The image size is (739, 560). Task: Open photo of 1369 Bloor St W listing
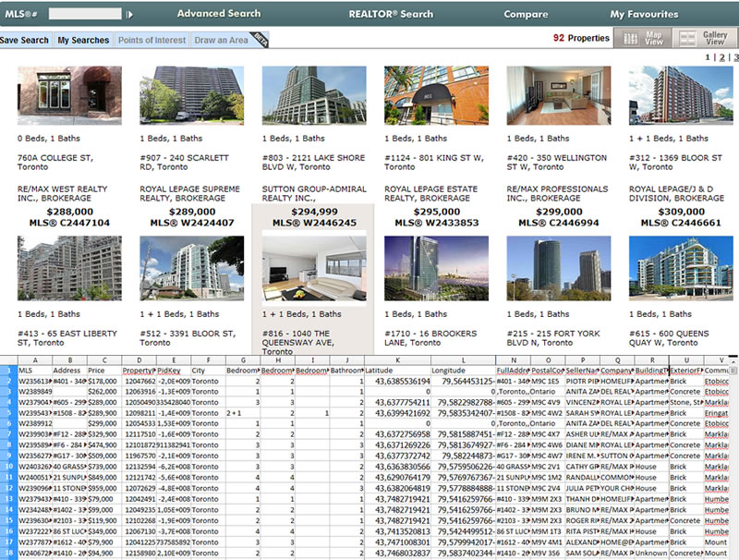[x=681, y=95]
